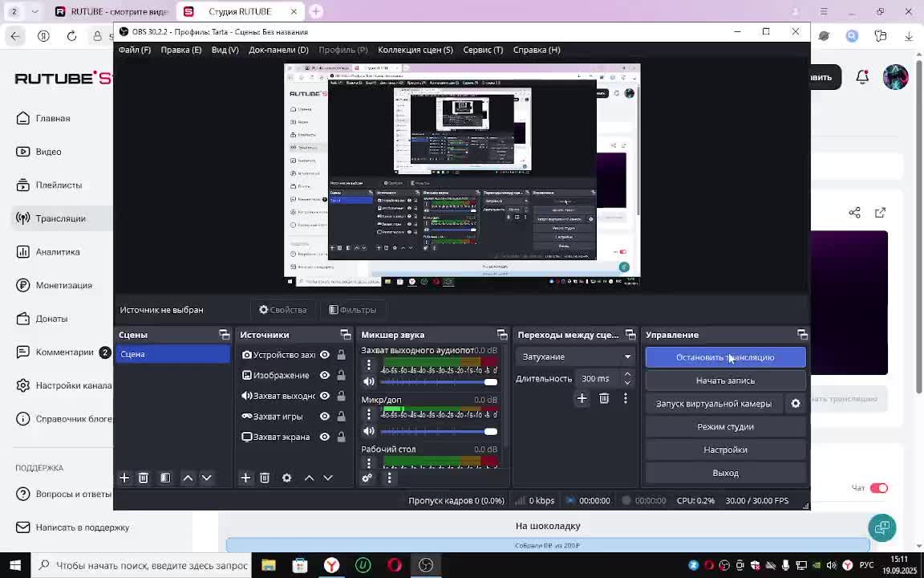Screen dimensions: 924x578
Task: Move scene down with arrow icon
Action: pyautogui.click(x=206, y=478)
